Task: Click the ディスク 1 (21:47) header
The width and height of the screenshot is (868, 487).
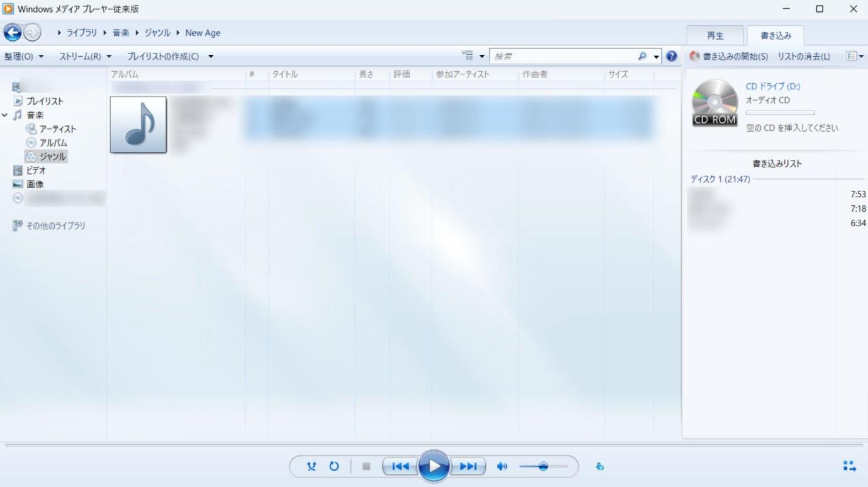Action: click(x=720, y=180)
